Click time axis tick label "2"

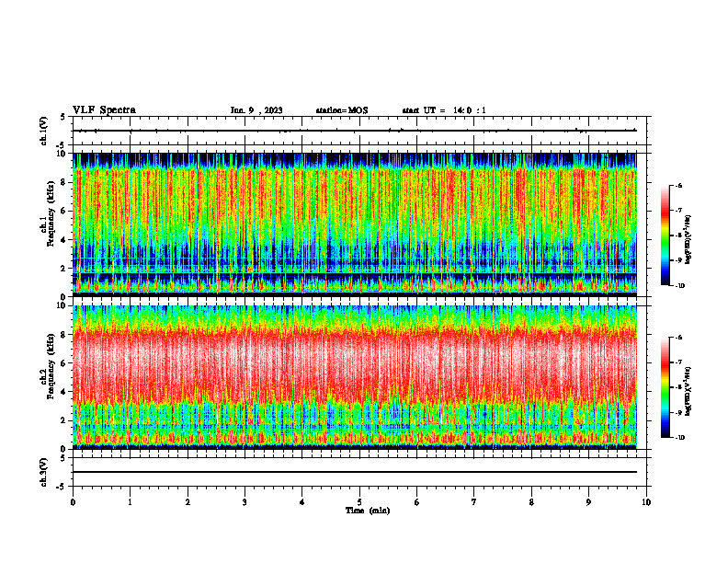click(x=188, y=502)
